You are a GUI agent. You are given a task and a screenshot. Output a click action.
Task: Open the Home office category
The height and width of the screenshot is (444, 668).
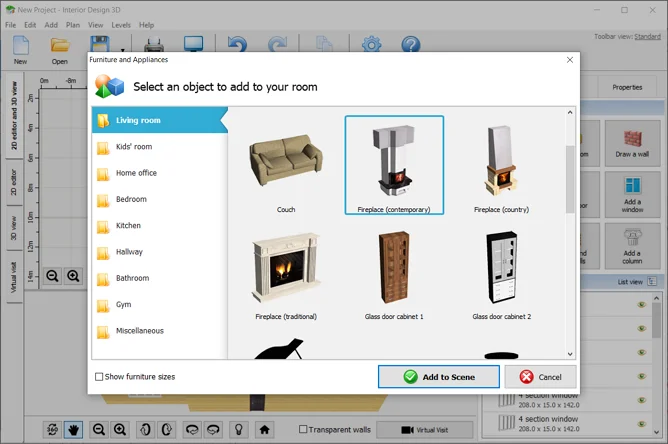click(159, 173)
